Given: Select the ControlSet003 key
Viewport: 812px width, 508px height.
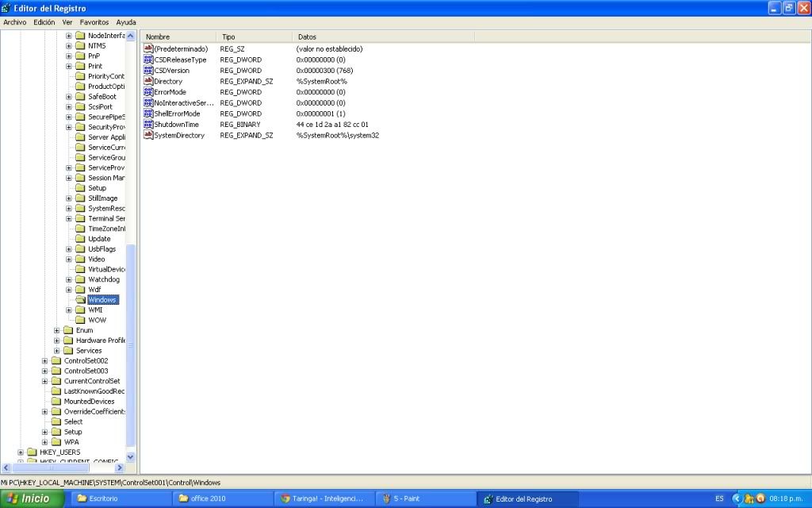Looking at the screenshot, I should click(x=86, y=371).
